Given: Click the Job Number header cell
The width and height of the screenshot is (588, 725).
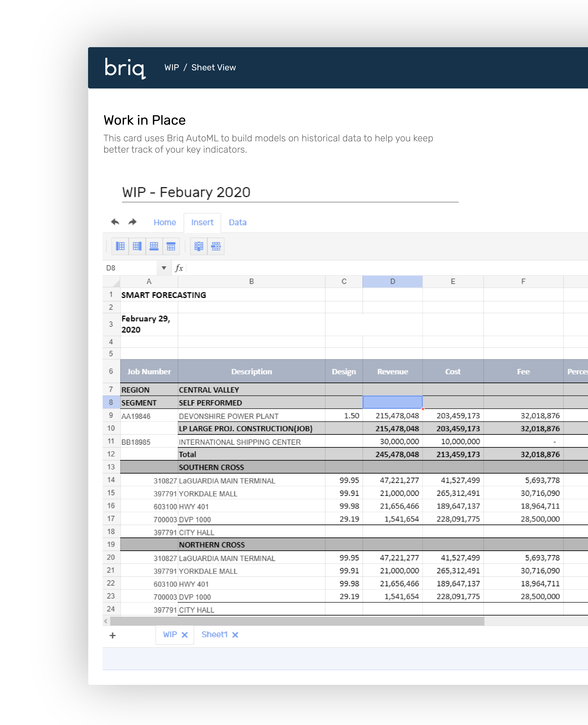Looking at the screenshot, I should pyautogui.click(x=149, y=372).
